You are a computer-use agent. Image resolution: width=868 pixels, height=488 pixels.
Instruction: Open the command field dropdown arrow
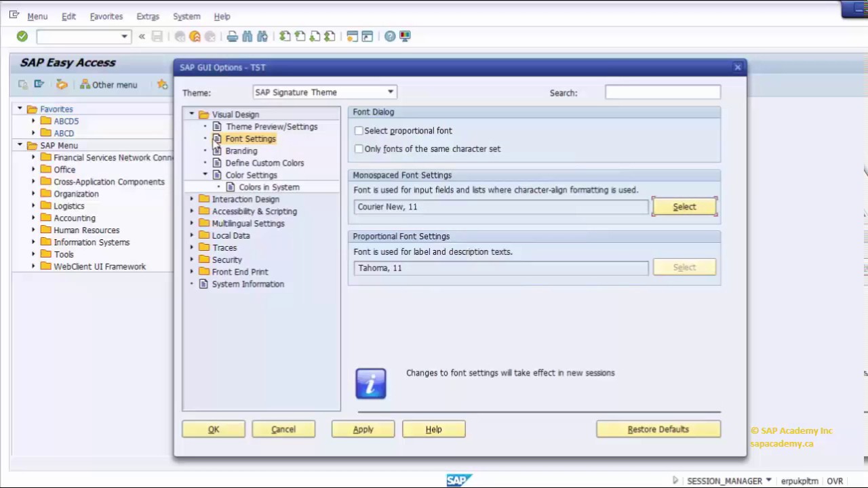tap(124, 37)
